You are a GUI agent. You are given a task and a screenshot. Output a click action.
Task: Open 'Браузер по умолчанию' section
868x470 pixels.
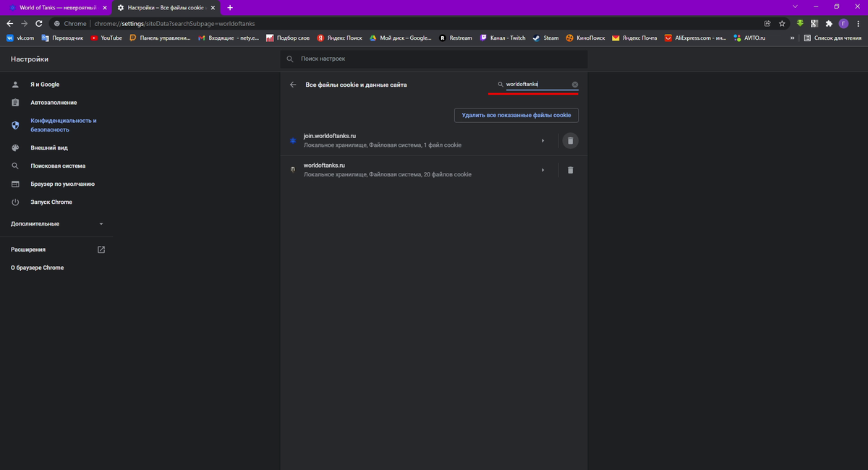coord(62,184)
